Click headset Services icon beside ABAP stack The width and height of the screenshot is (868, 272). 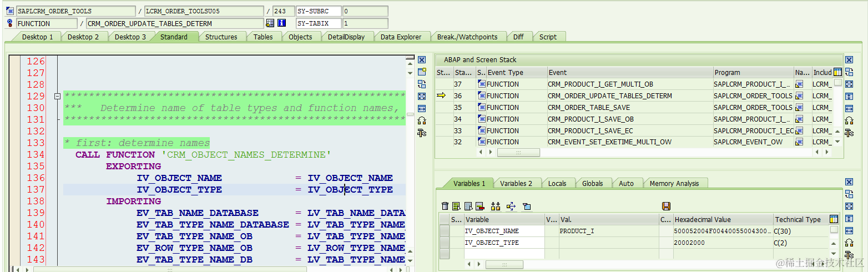click(x=849, y=120)
